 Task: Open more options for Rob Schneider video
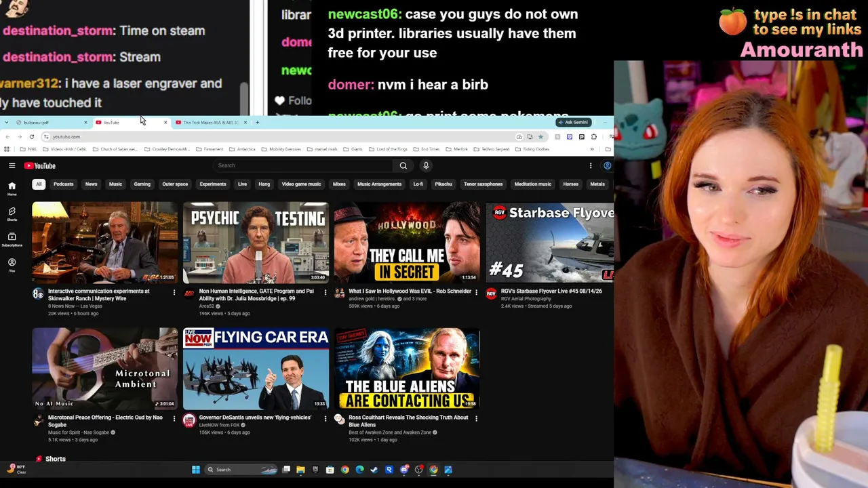(x=476, y=292)
